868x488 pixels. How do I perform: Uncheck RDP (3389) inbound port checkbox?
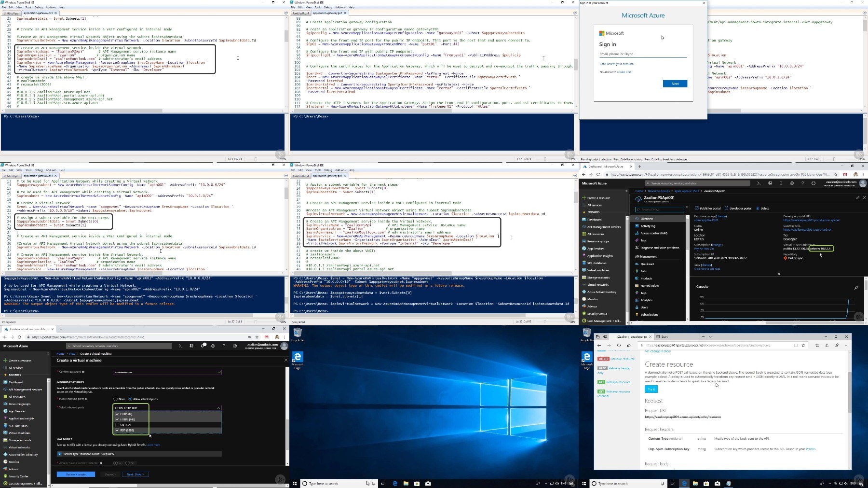pyautogui.click(x=117, y=430)
